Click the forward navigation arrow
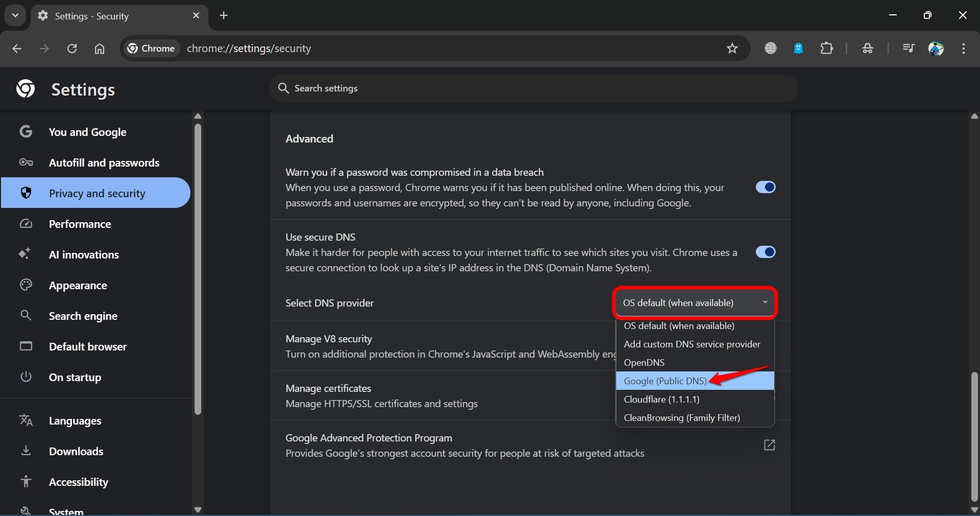Image resolution: width=980 pixels, height=516 pixels. (x=44, y=49)
